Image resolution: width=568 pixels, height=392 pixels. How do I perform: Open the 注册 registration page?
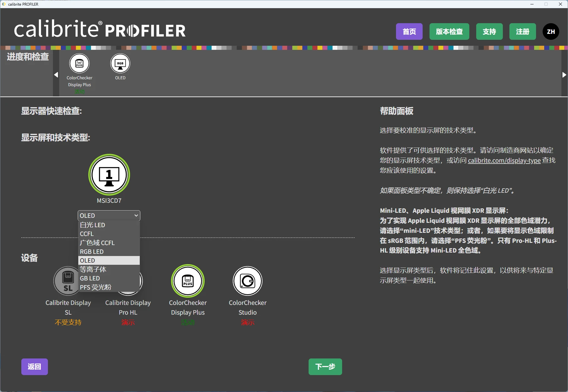(x=523, y=32)
